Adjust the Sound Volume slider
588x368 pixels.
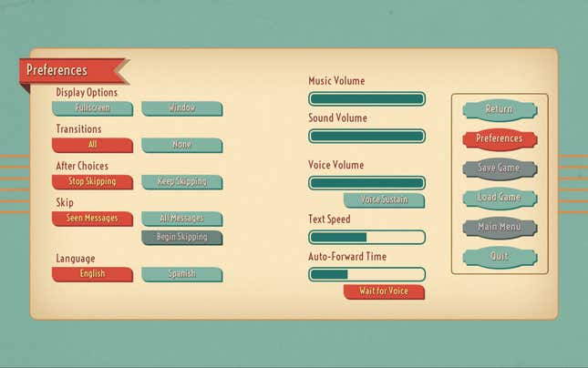[366, 136]
